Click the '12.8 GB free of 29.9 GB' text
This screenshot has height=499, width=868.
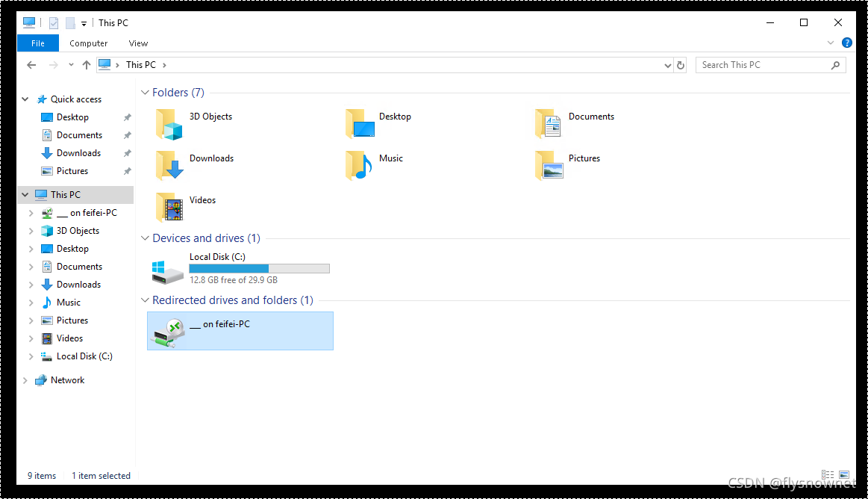pos(234,280)
